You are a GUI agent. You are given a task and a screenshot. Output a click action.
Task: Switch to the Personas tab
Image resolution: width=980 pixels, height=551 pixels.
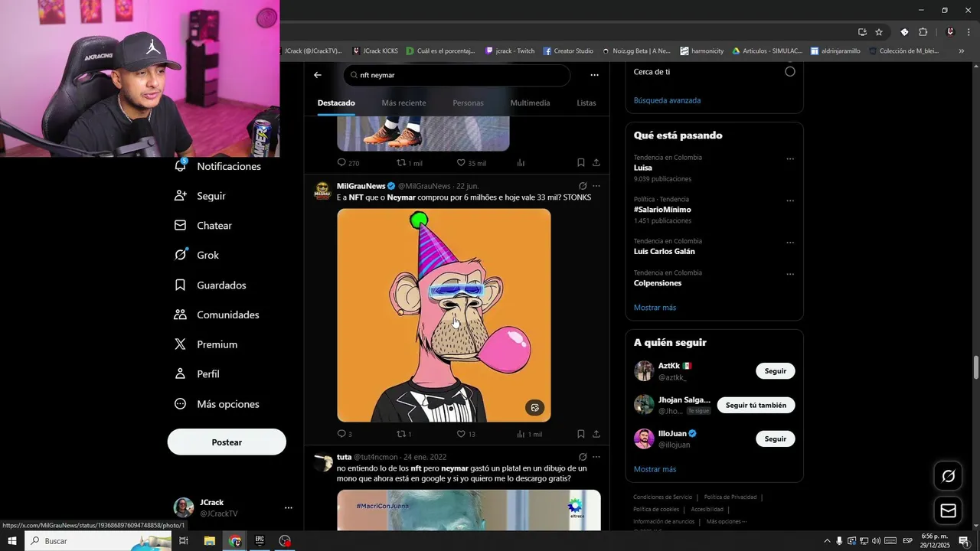point(468,103)
